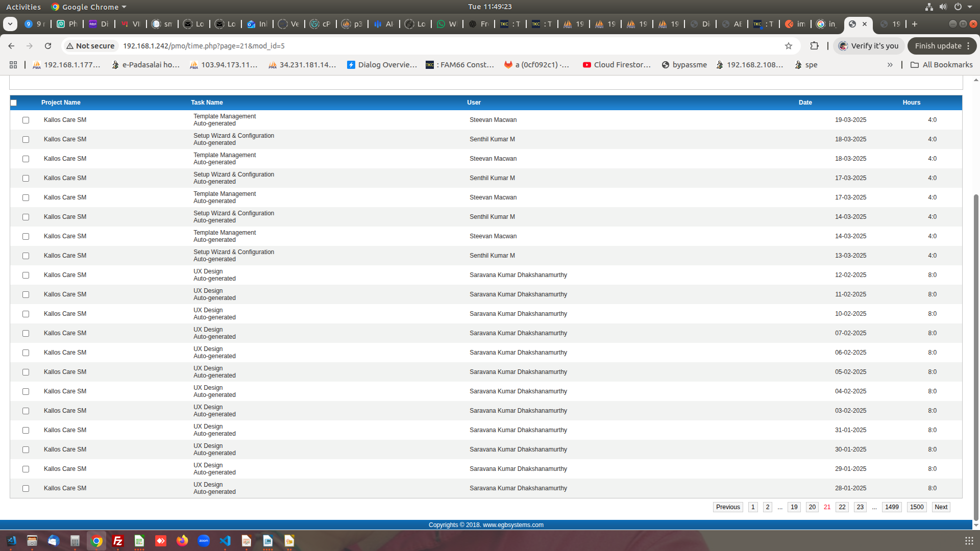Viewport: 980px width, 551px height.
Task: Go to page 22 in the pagination
Action: click(x=842, y=507)
